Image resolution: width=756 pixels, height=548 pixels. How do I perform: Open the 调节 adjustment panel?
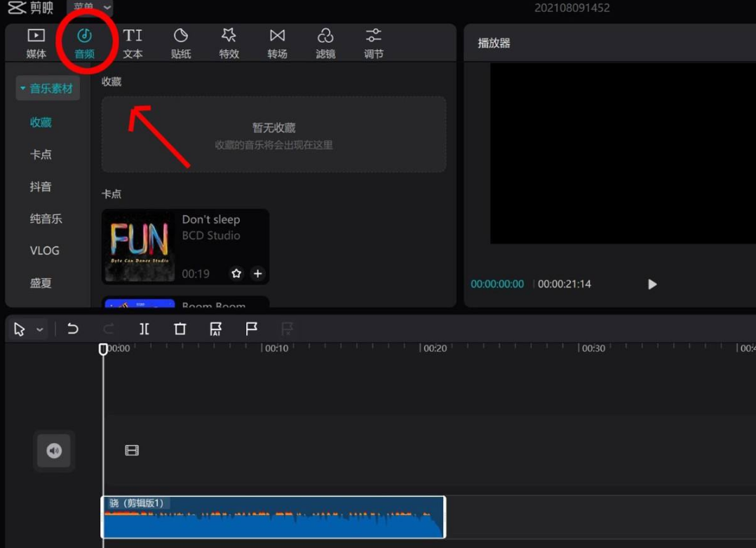click(373, 42)
